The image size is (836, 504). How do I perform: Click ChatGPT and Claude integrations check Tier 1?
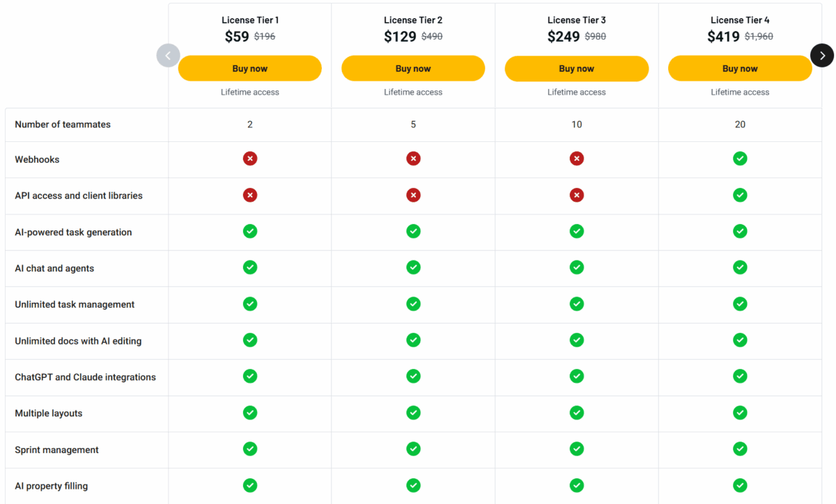tap(250, 376)
